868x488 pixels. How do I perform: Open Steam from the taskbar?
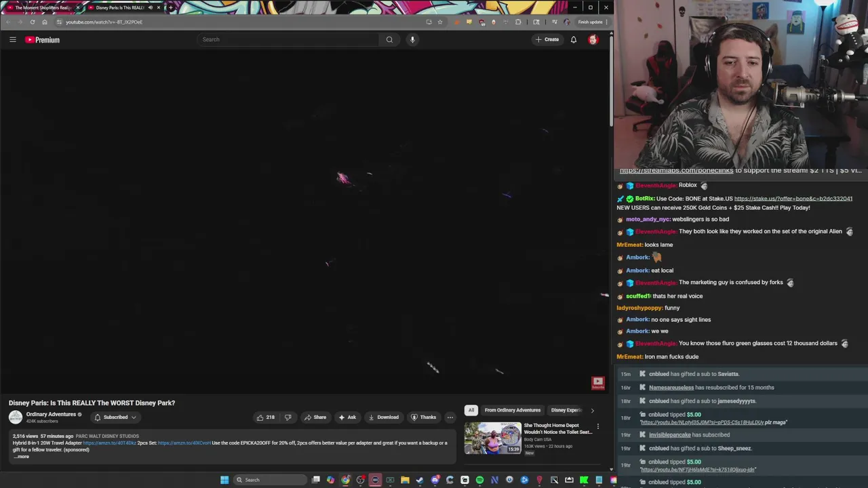(420, 480)
